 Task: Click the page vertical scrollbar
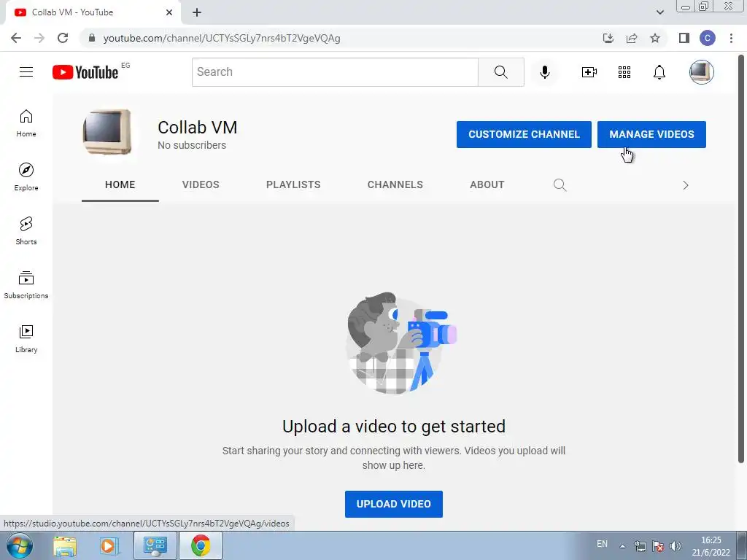741,257
